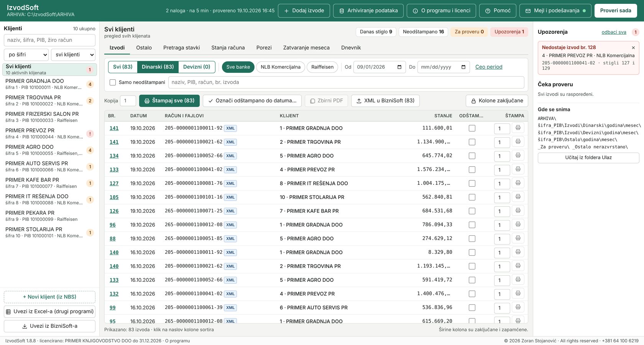Open the po šifri sort dropdown

click(x=26, y=55)
